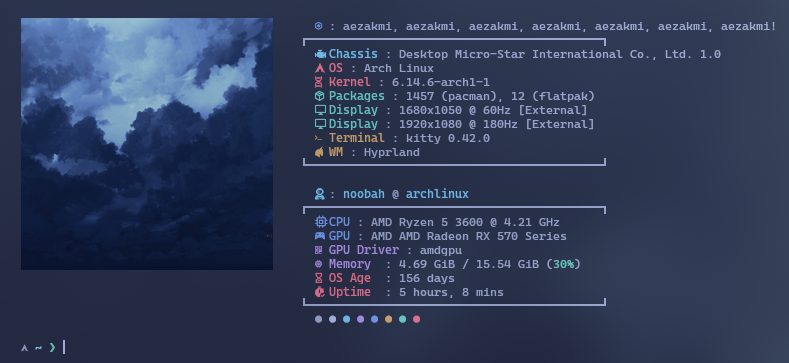789x363 pixels.
Task: Click 'Desktop Micro-Star International Co., Ltd. 1.0'
Action: coord(560,54)
